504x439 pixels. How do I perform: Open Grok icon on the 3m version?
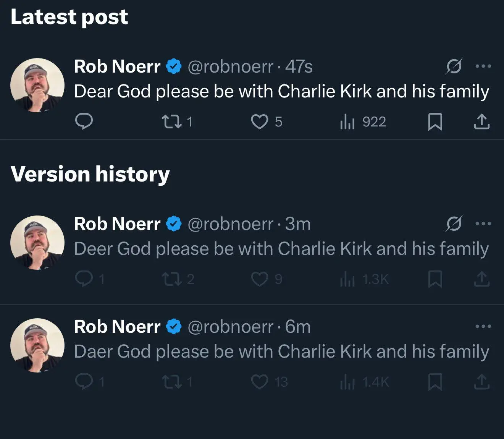click(454, 224)
